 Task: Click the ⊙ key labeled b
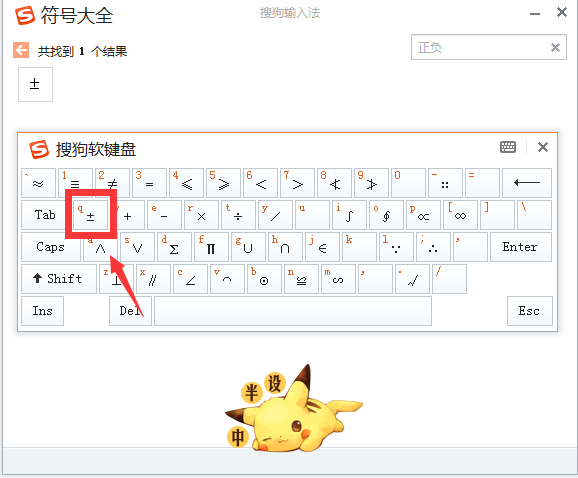coord(265,279)
